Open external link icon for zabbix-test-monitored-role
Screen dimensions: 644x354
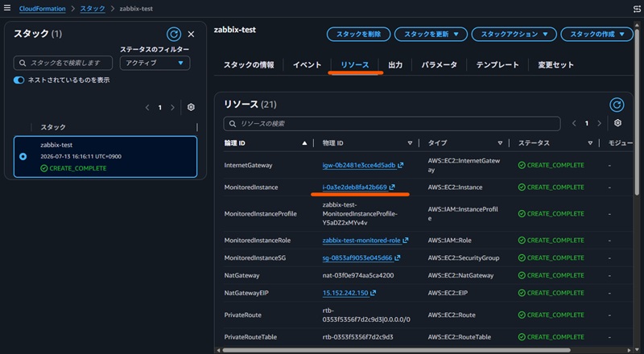pyautogui.click(x=406, y=241)
